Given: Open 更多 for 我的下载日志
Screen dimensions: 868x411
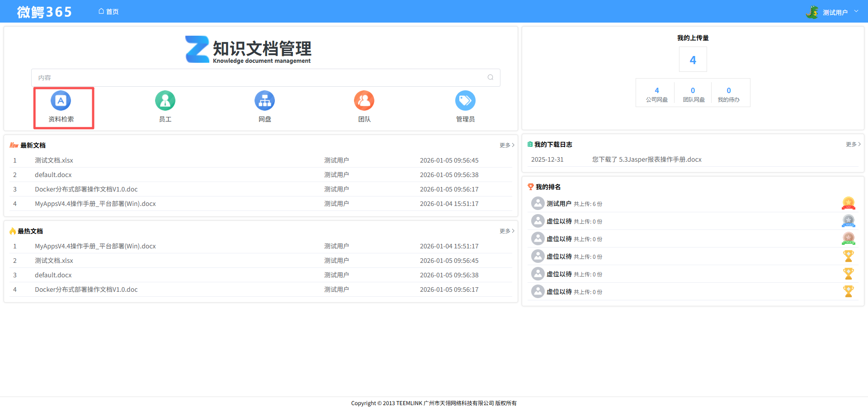Looking at the screenshot, I should 853,144.
